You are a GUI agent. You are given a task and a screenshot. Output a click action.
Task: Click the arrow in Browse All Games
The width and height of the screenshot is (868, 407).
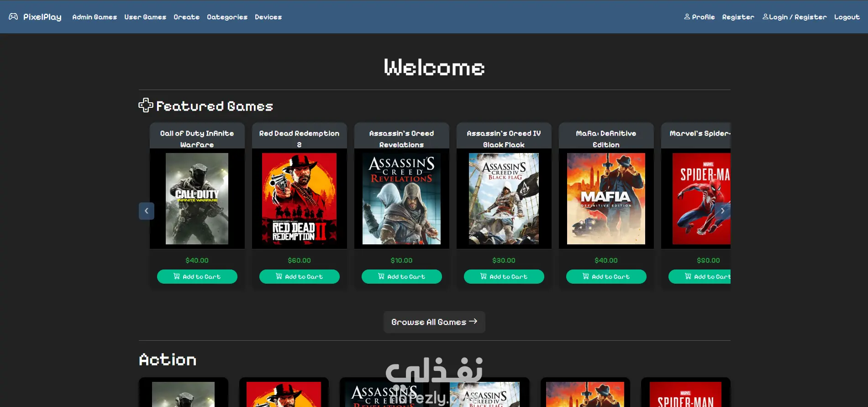473,322
